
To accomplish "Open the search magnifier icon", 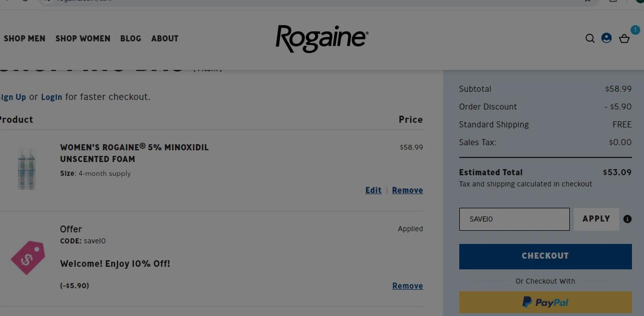I will coord(590,39).
